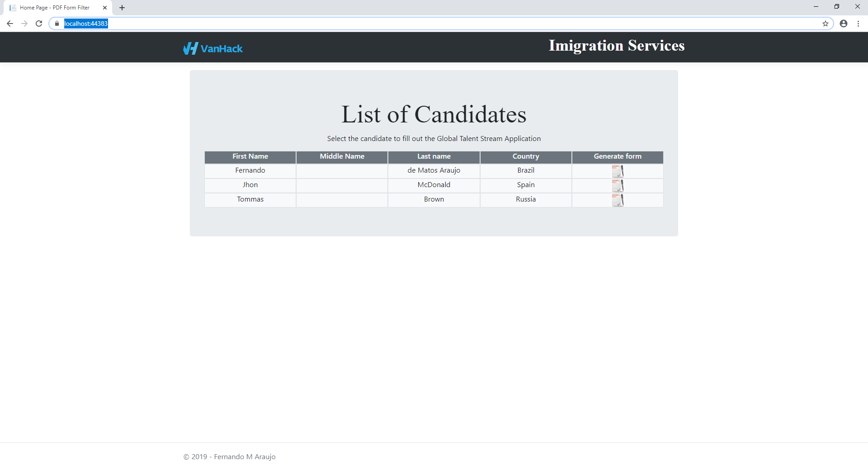The width and height of the screenshot is (868, 470).
Task: Click the Imigration Services heading
Action: (617, 46)
